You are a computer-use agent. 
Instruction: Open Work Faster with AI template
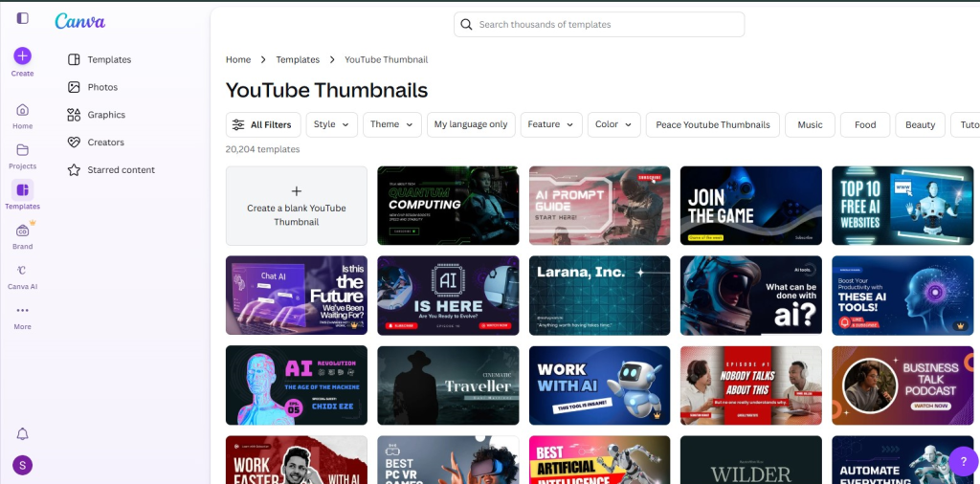[x=297, y=460]
